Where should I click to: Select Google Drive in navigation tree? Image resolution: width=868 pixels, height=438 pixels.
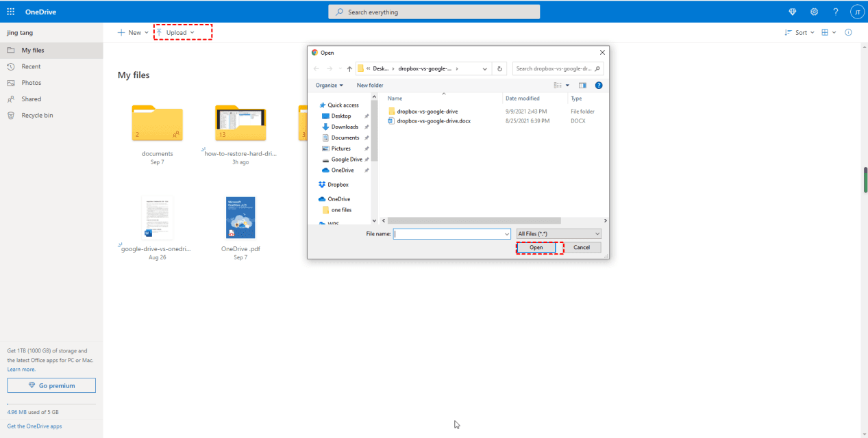[347, 159]
